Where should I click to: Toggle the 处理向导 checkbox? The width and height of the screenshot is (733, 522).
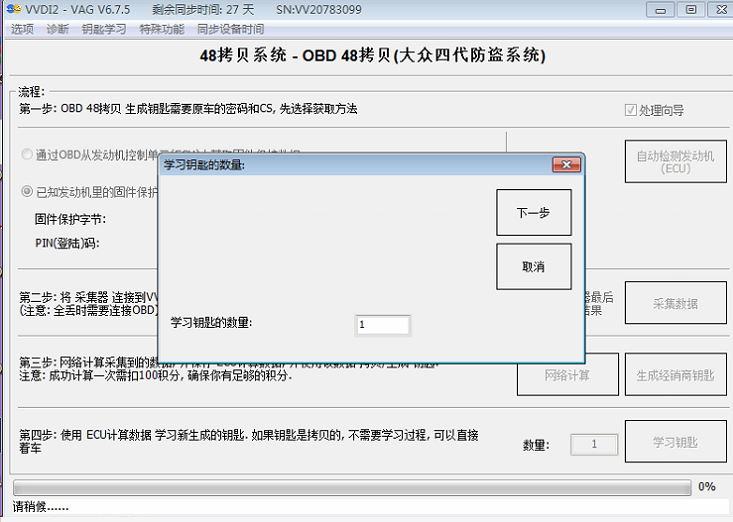tap(631, 110)
